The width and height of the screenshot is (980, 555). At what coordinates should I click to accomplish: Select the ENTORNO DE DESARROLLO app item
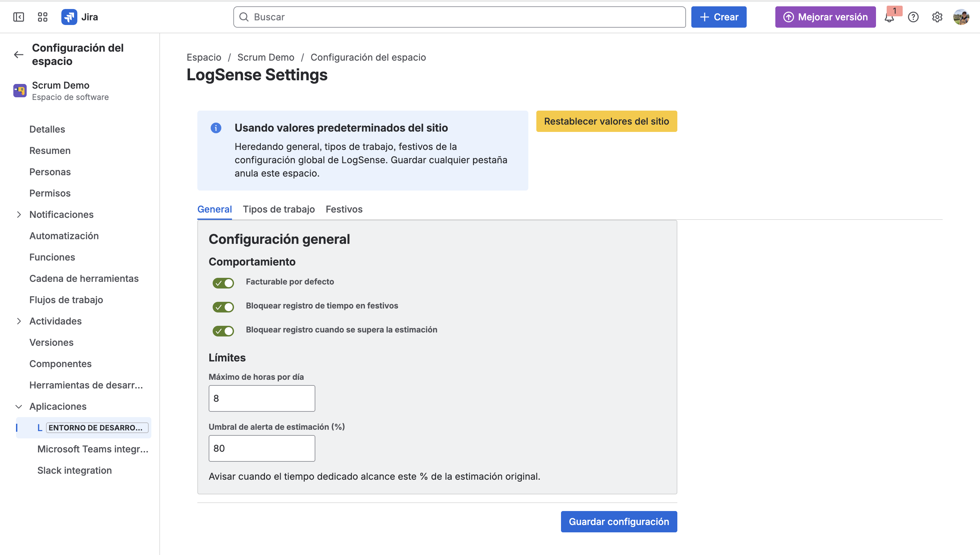pyautogui.click(x=84, y=428)
